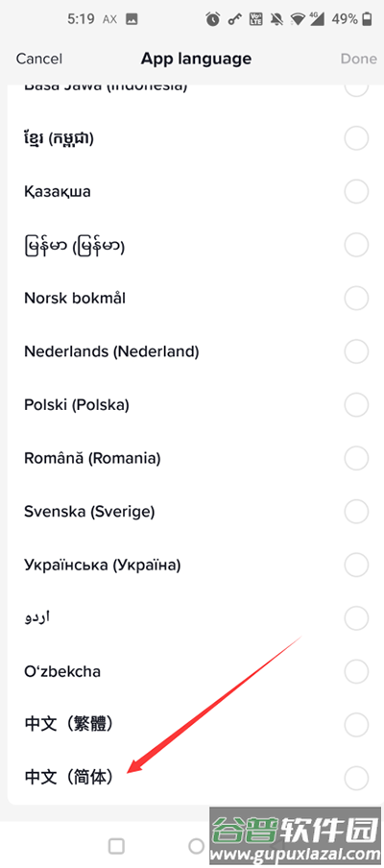This screenshot has height=868, width=384.
Task: Tap Done to confirm language
Action: (x=358, y=59)
